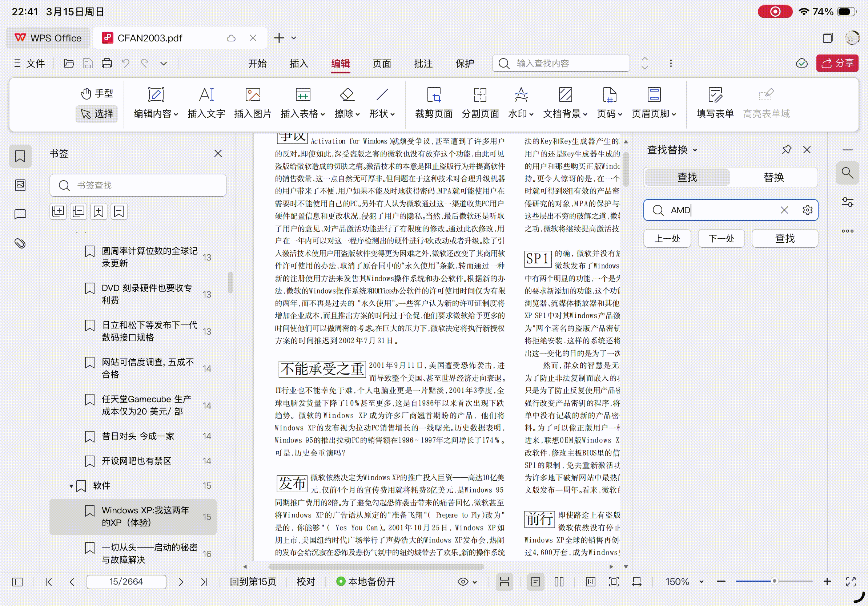The image size is (868, 606).
Task: Adjust the zoom slider handle
Action: (x=774, y=581)
